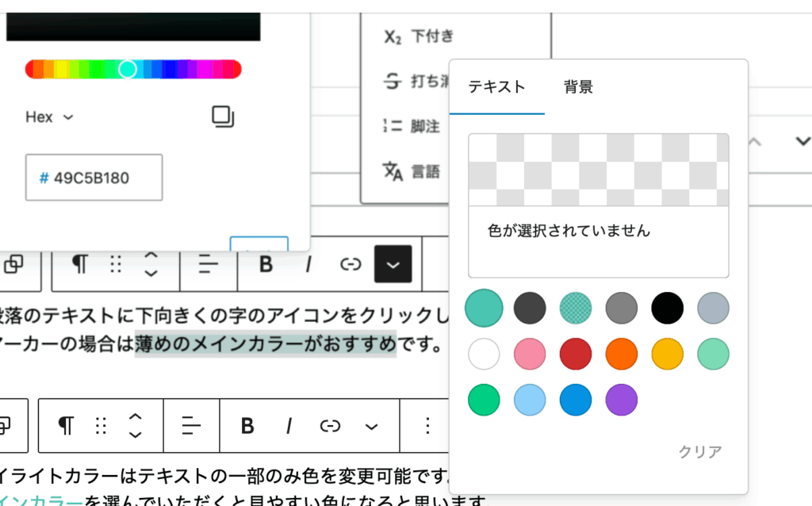The width and height of the screenshot is (812, 506).
Task: Click italic in toolbar above highlighted text
Action: click(307, 264)
